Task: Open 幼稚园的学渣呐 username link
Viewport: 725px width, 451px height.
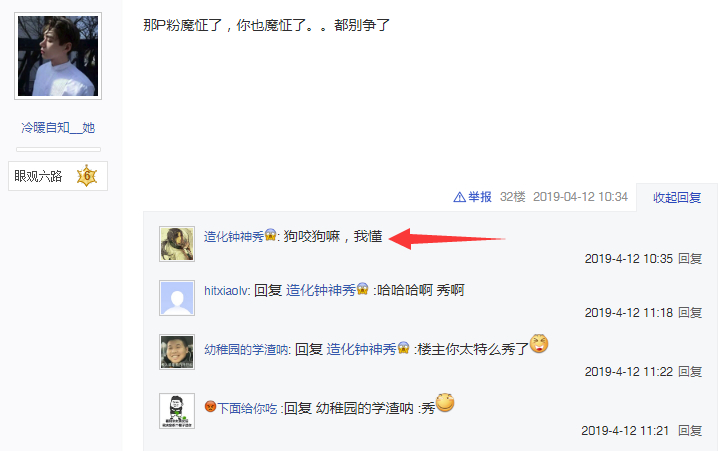Action: click(x=246, y=349)
